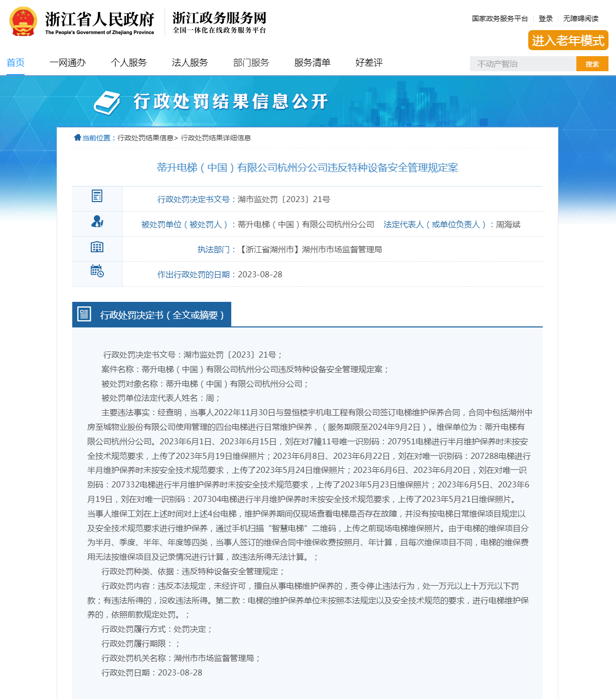Image resolution: width=616 pixels, height=699 pixels.
Task: Click the date value 2023-08-28 in the table
Action: click(260, 274)
